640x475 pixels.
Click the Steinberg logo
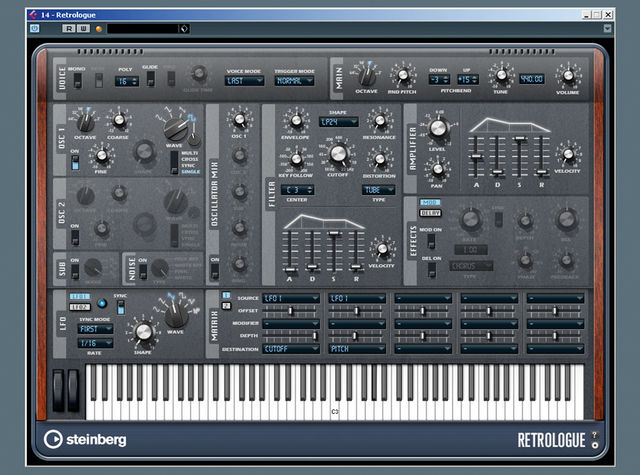point(85,439)
